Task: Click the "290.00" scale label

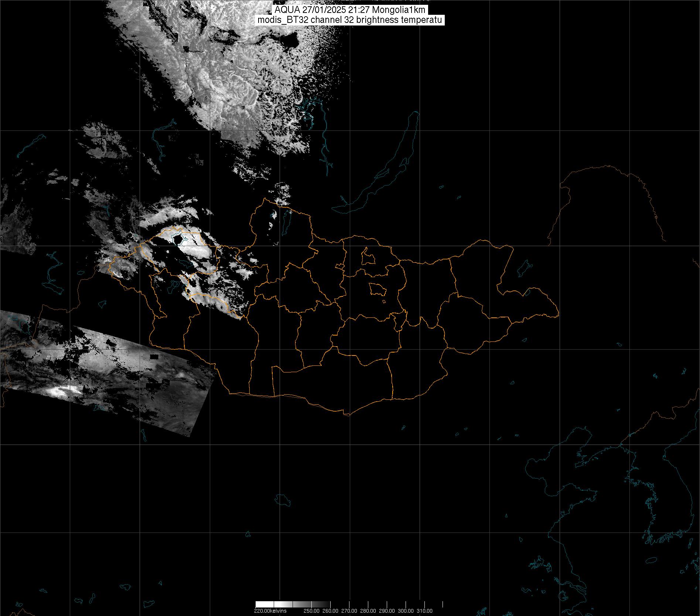Action: 387,610
